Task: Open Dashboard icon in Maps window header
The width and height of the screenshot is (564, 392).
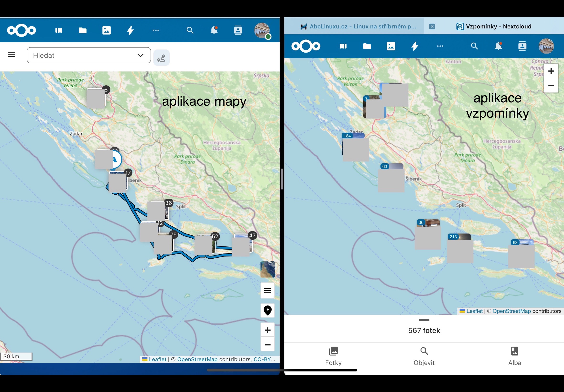Action: (x=59, y=30)
